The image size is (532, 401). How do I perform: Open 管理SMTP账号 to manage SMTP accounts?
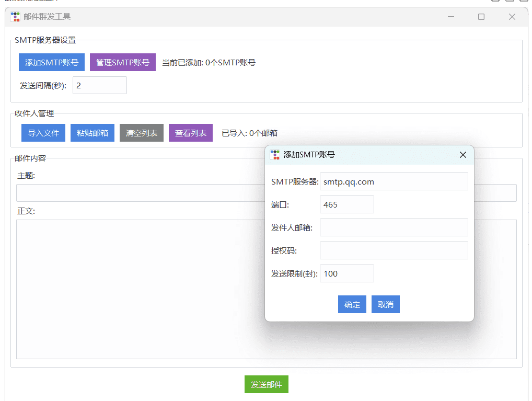click(x=122, y=62)
